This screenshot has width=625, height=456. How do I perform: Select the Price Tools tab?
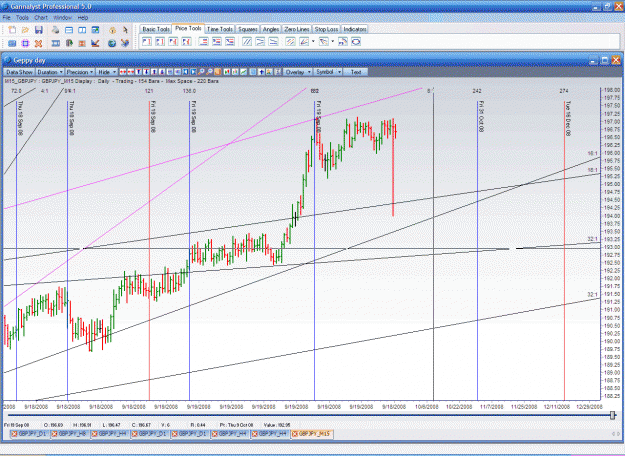pyautogui.click(x=188, y=28)
